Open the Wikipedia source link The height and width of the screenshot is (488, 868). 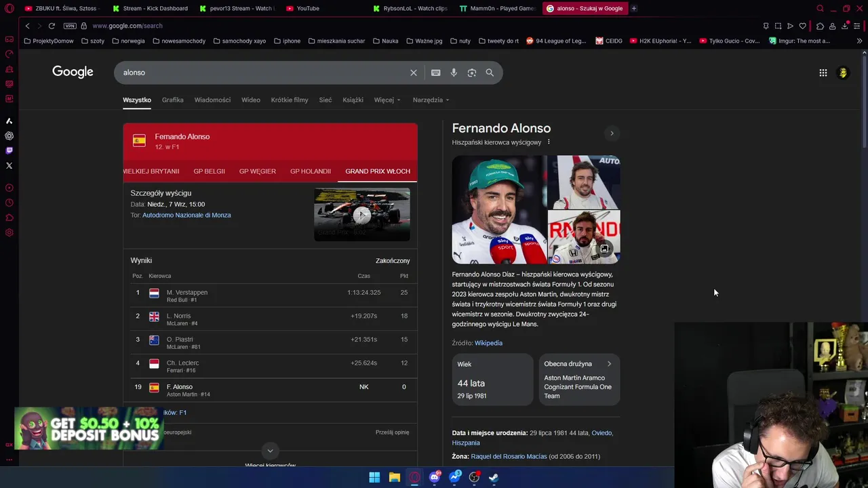(488, 343)
